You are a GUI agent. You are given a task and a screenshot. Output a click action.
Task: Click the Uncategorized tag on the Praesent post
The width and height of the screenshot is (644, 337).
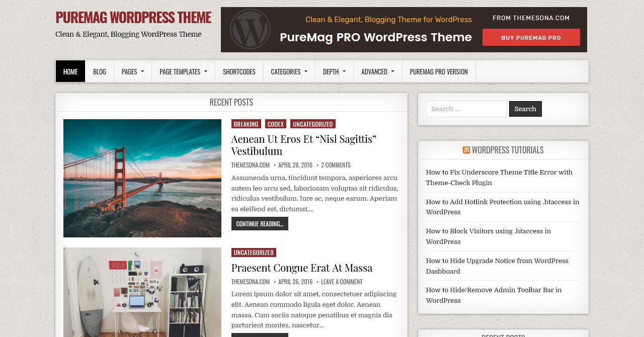click(254, 252)
